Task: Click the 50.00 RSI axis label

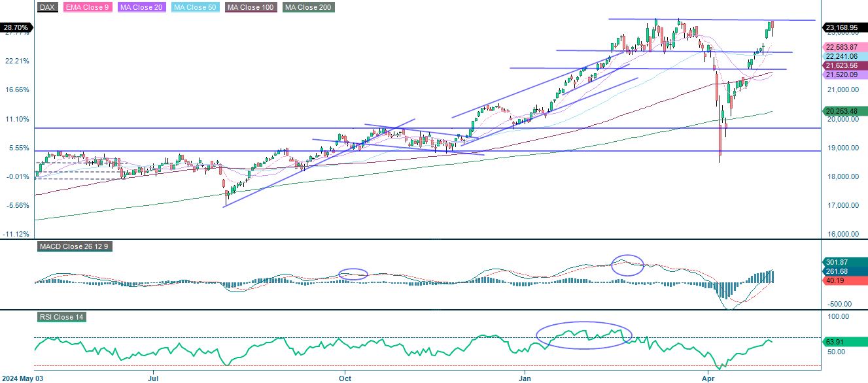Action: (837, 352)
